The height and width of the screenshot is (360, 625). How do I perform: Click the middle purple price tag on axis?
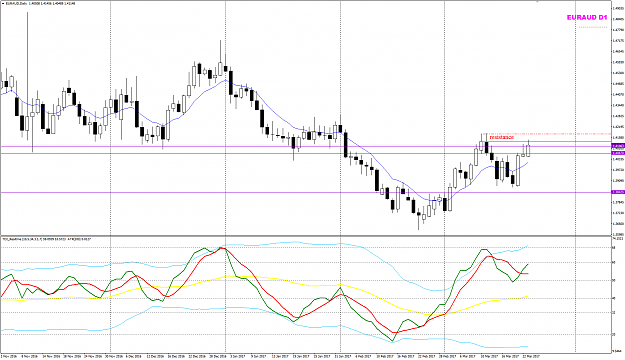point(618,153)
